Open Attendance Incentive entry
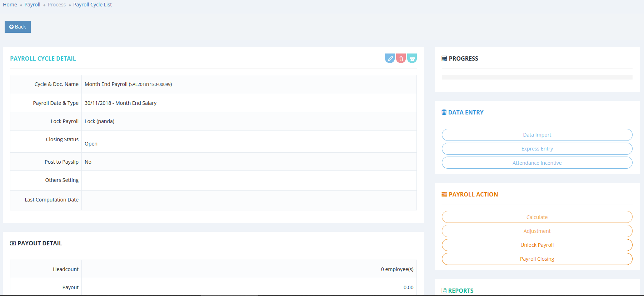644x296 pixels. (x=537, y=163)
